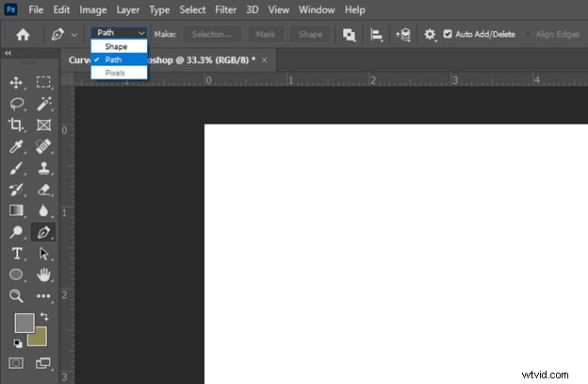This screenshot has height=384, width=588.
Task: Select the Gradient tool
Action: [16, 210]
